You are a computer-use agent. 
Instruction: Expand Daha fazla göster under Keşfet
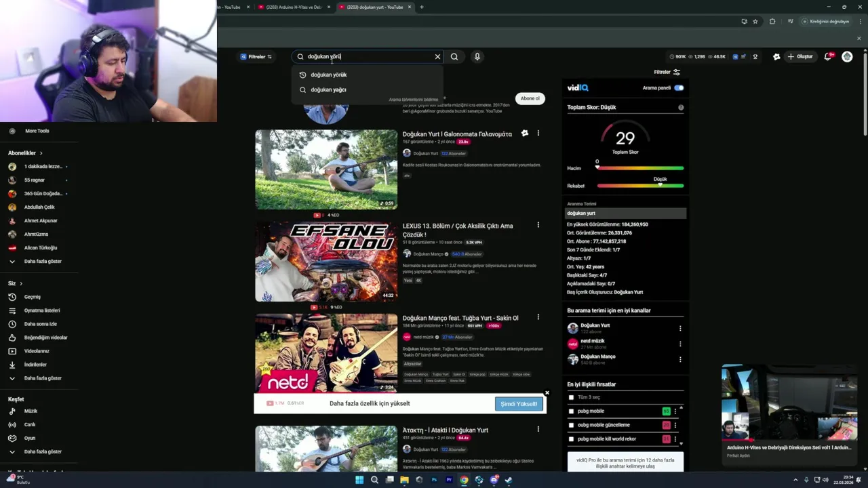coord(36,451)
